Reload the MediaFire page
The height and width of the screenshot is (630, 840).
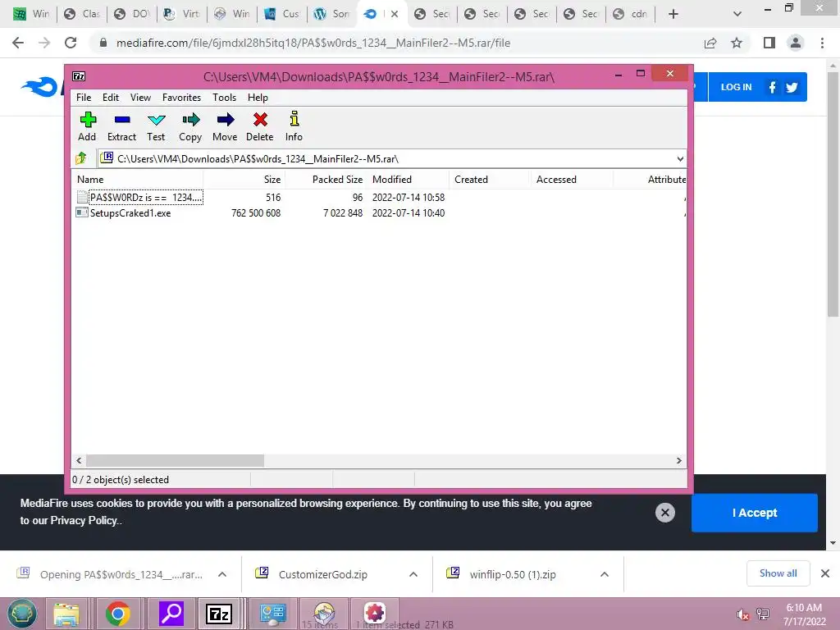71,43
